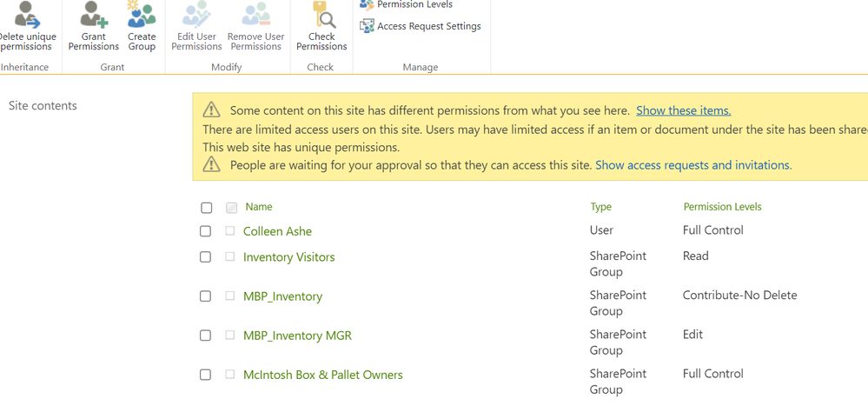
Task: Click the Permission Levels ribbon label
Action: [x=414, y=4]
